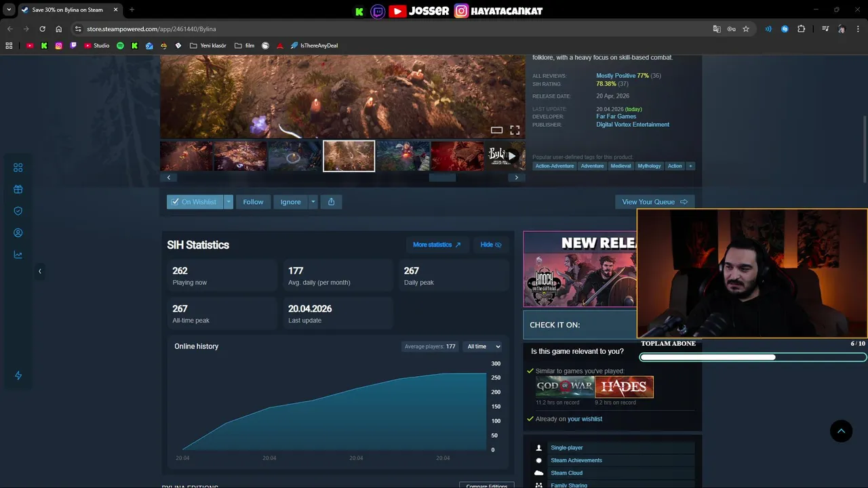This screenshot has width=868, height=488.
Task: Open Far Far Games developer link
Action: [x=616, y=117]
